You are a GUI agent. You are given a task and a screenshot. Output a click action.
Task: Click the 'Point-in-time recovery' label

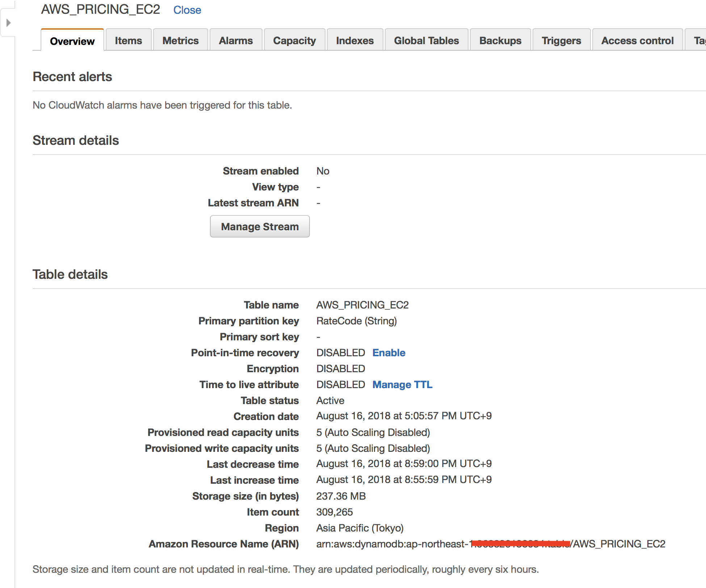(x=245, y=353)
